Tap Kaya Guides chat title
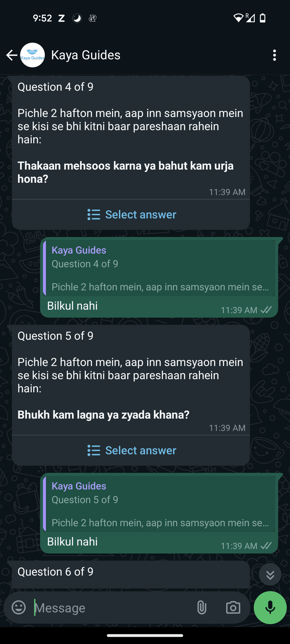The image size is (290, 644). tap(86, 55)
